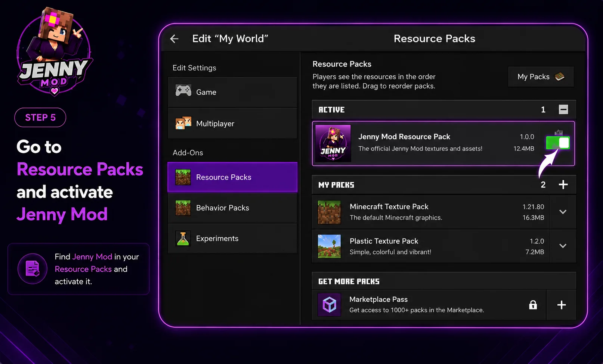Screen dimensions: 603x364
Task: Go back using the left arrow
Action: coord(174,38)
